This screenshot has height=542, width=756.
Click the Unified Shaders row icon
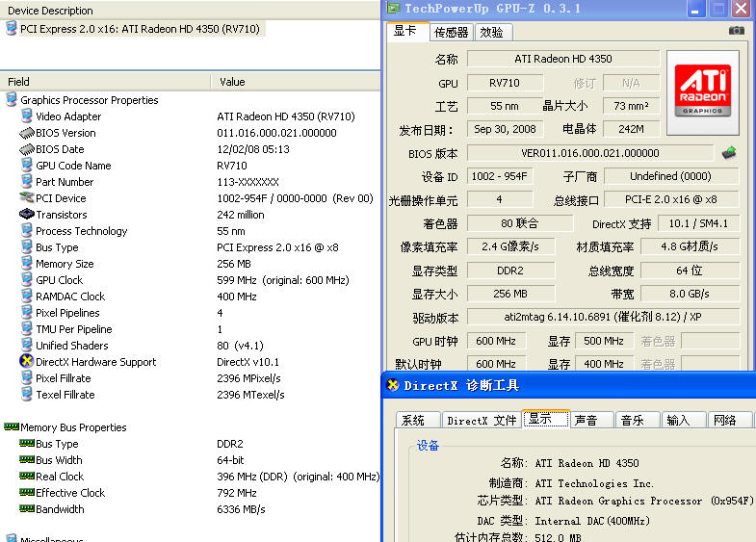[27, 346]
